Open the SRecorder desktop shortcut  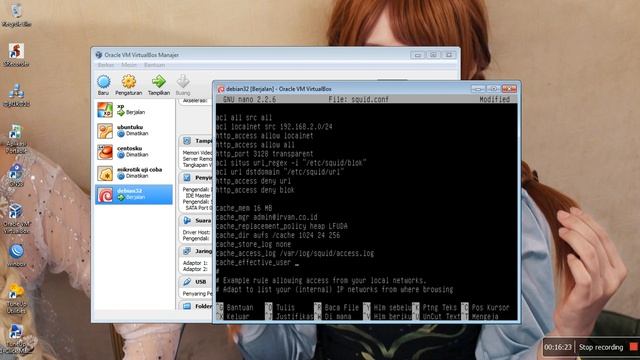[16, 55]
